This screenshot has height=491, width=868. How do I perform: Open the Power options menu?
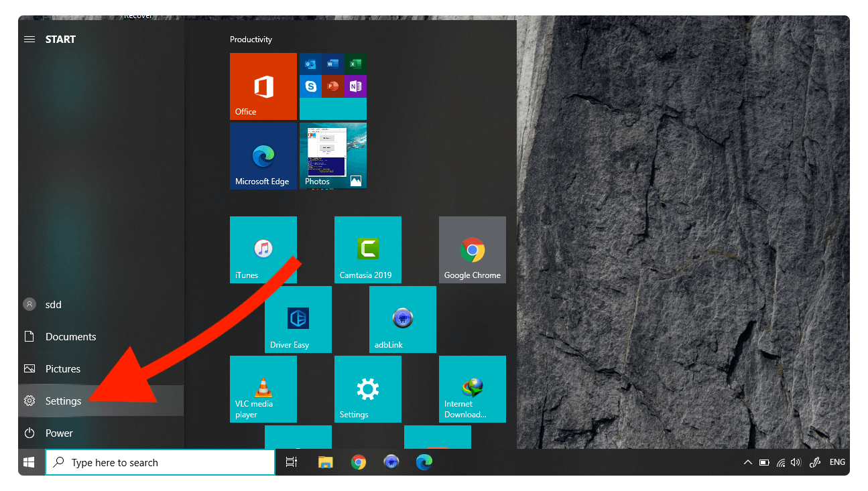101,433
